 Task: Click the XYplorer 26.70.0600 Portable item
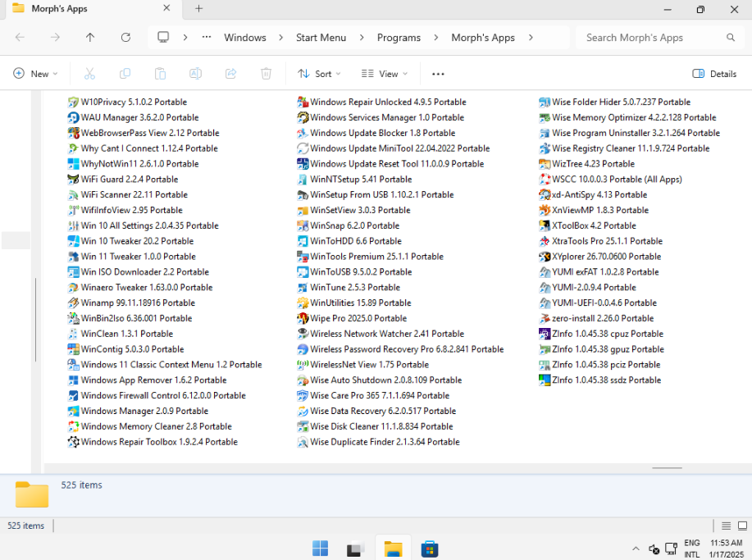coord(605,257)
